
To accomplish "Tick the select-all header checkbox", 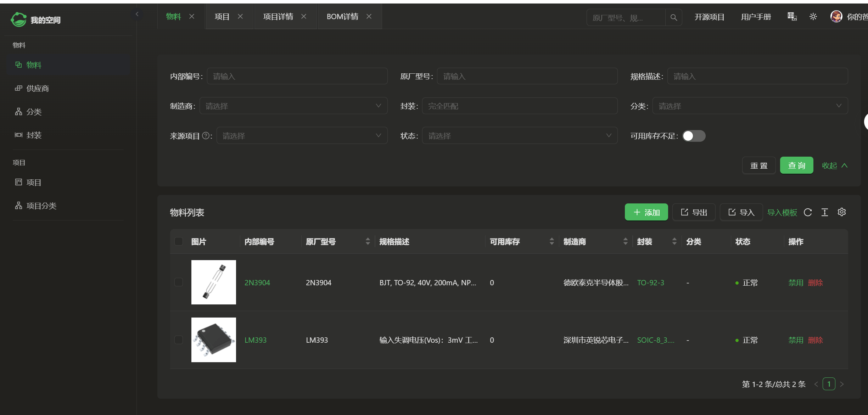I will point(179,241).
